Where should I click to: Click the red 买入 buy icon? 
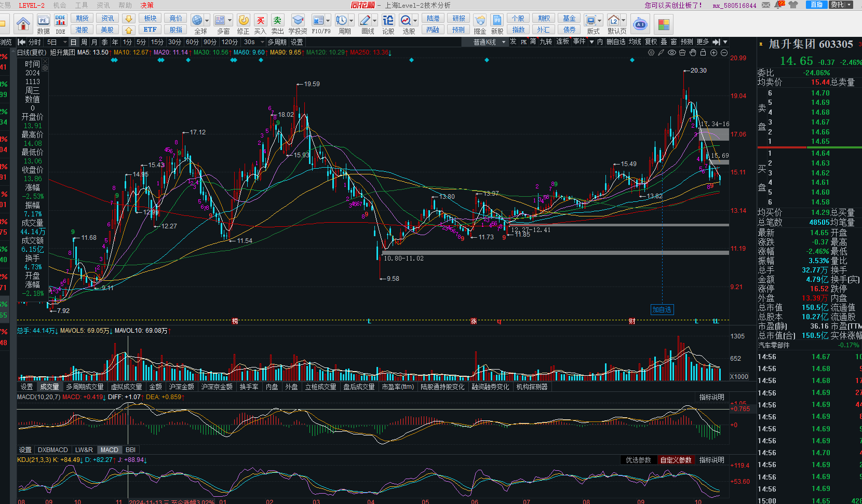[260, 20]
